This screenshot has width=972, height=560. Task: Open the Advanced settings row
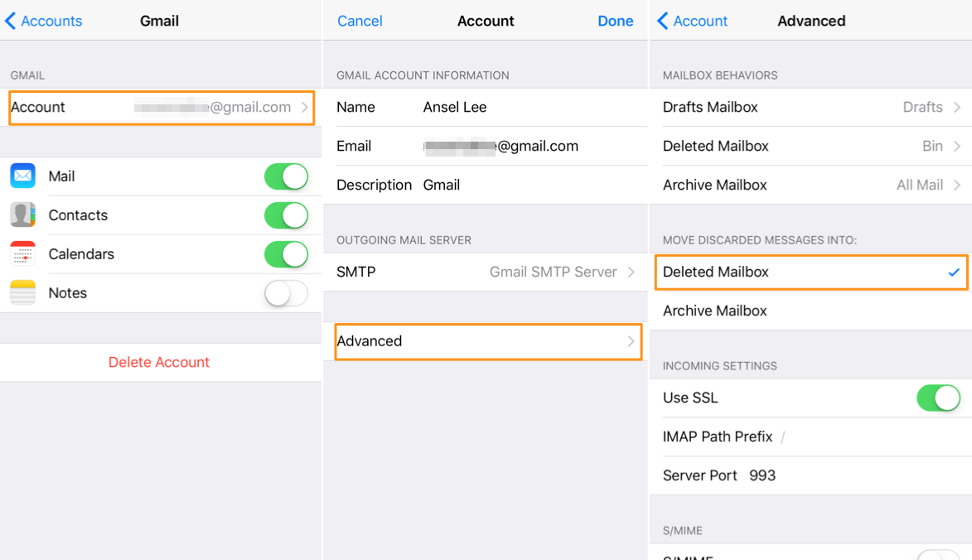[x=488, y=341]
